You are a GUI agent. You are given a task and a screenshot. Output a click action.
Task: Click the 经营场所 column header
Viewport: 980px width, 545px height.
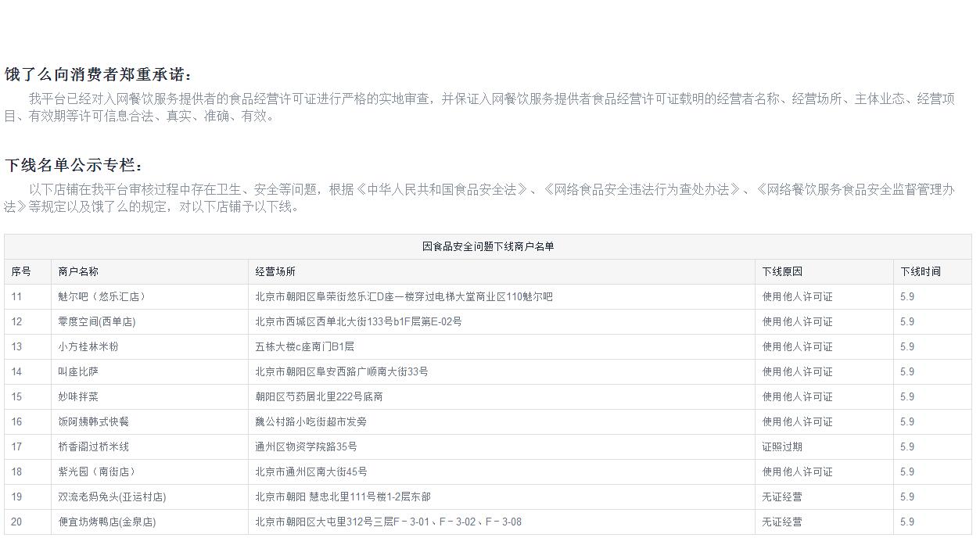tap(275, 271)
